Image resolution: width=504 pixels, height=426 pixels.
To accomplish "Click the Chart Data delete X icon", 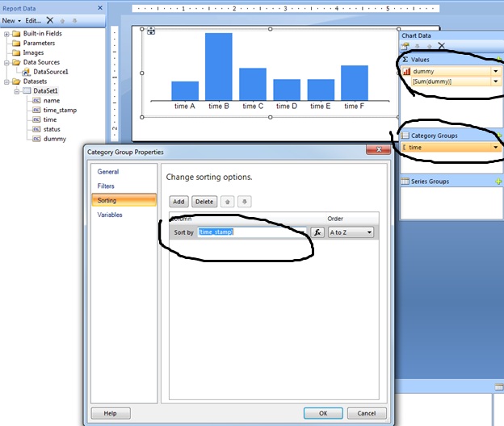I will coord(442,46).
